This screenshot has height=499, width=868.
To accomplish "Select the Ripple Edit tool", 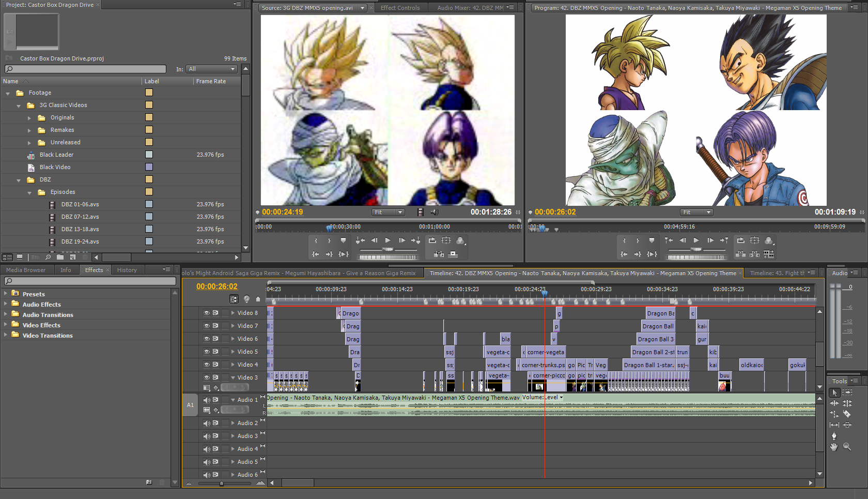I will [x=834, y=403].
